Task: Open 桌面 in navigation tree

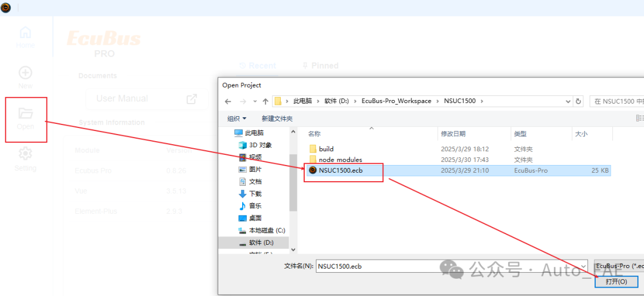Action: (x=250, y=218)
